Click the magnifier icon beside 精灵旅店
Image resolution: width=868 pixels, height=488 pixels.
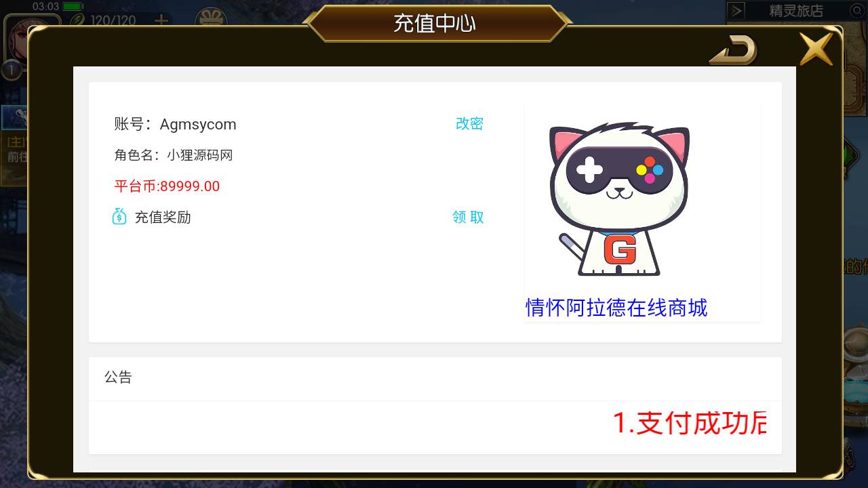point(857,11)
